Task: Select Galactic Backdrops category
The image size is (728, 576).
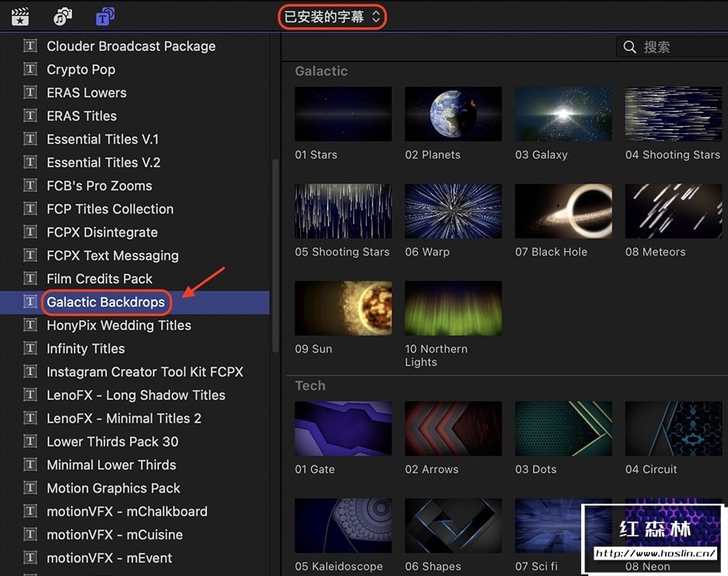Action: pyautogui.click(x=134, y=302)
